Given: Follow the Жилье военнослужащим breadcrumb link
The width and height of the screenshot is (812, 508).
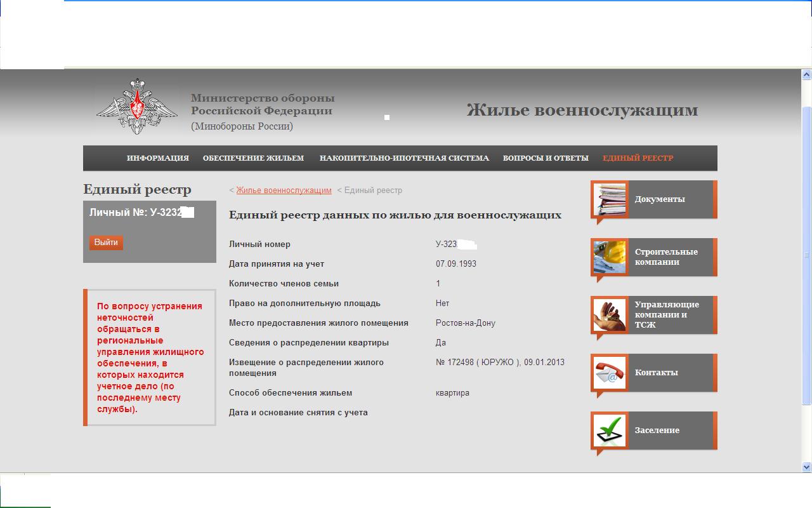Looking at the screenshot, I should (x=284, y=190).
